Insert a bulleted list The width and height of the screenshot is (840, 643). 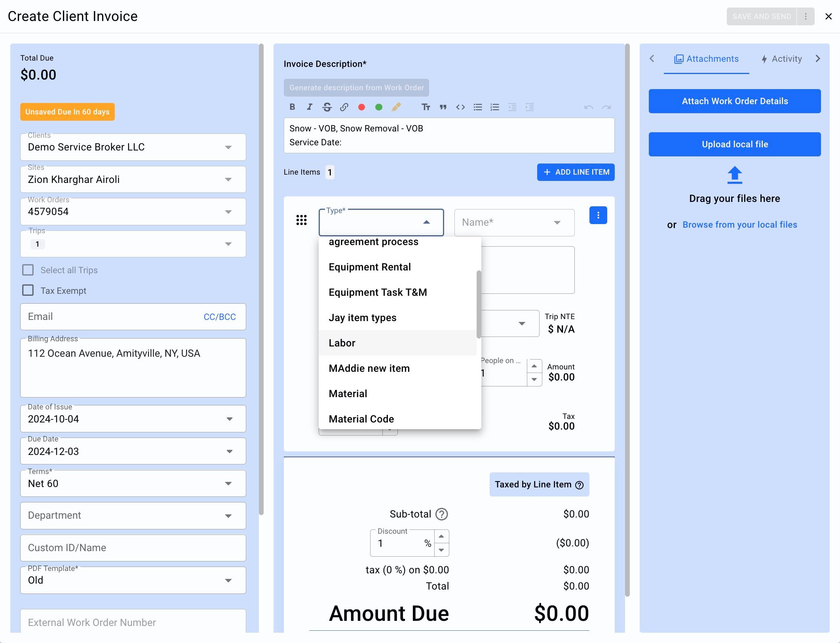click(x=478, y=107)
